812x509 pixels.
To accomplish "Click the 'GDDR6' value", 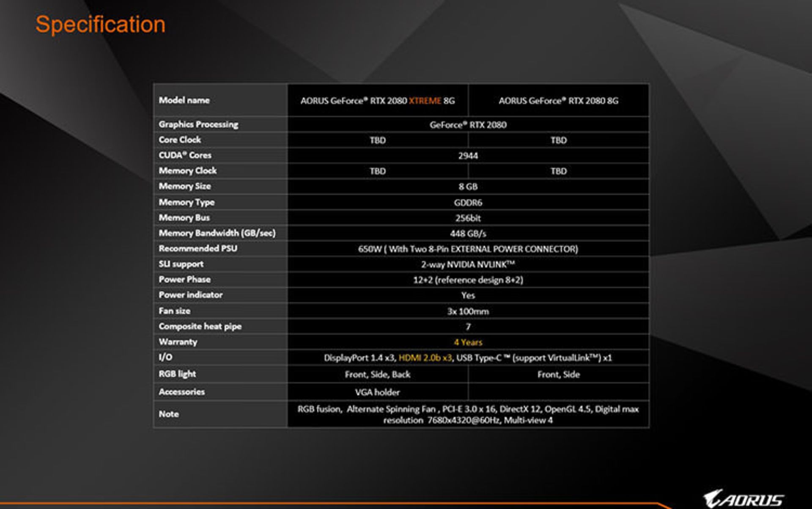I will (468, 203).
